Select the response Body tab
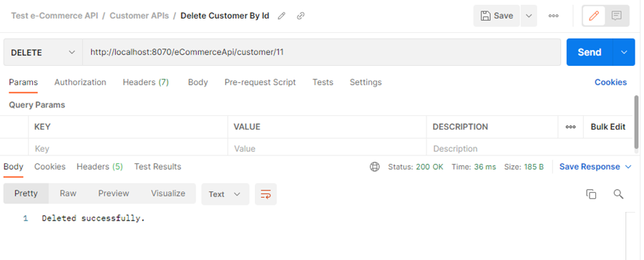644x260 pixels. 13,167
